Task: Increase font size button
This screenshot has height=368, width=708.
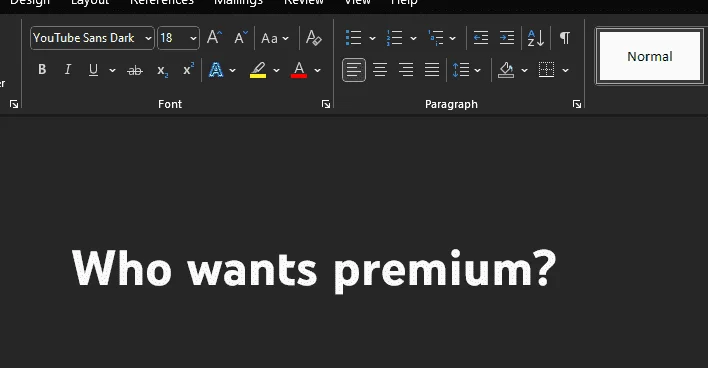Action: [214, 37]
